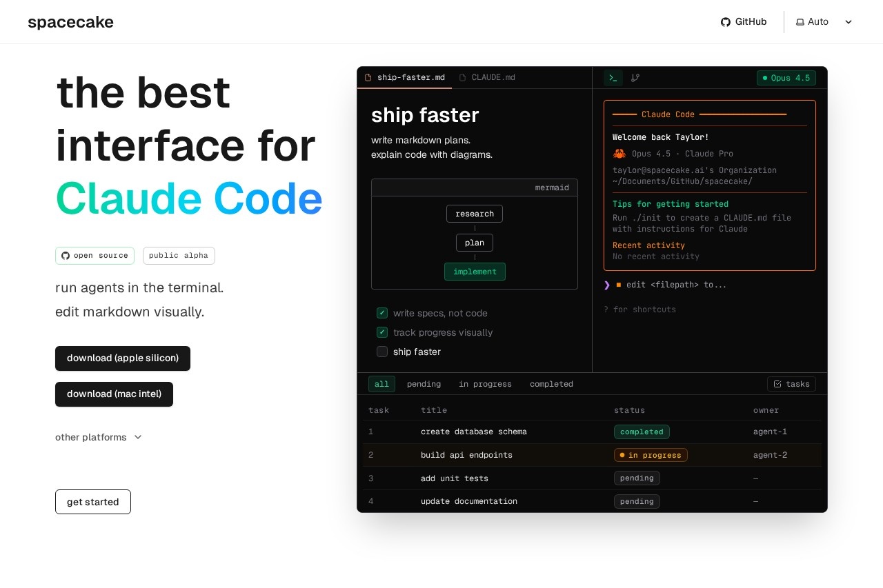Click the ship-faster.md file icon
The image size is (883, 588).
coord(368,78)
